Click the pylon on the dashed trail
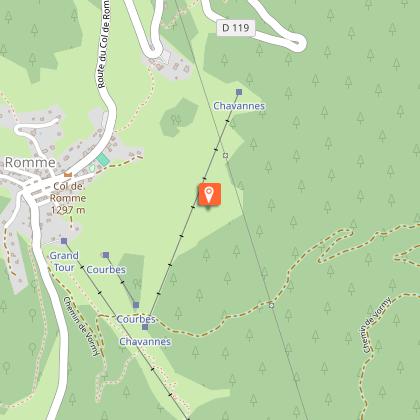The image size is (420, 420). point(272,305)
